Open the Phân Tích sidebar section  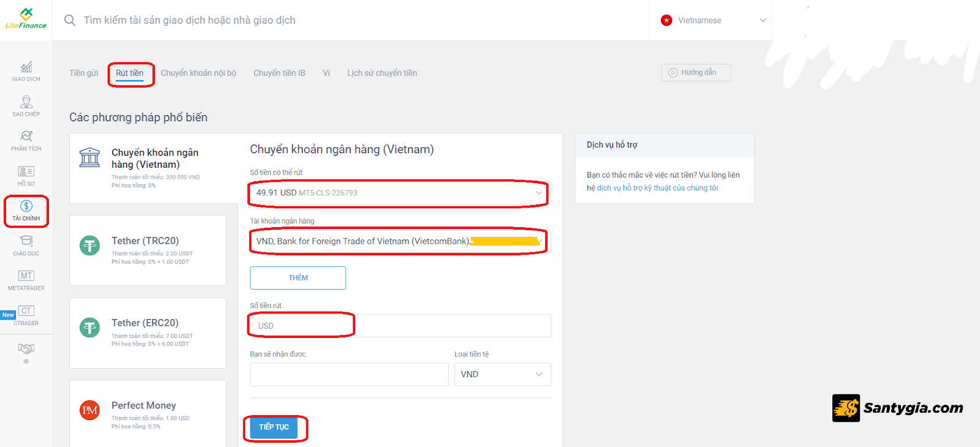[x=26, y=141]
